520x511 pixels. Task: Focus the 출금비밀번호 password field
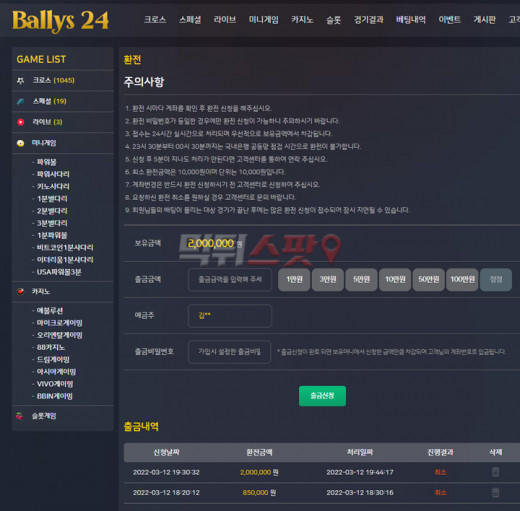tap(230, 352)
